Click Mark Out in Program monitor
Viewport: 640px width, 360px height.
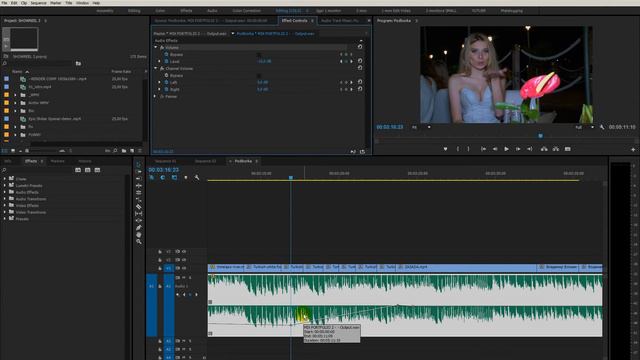coord(468,149)
